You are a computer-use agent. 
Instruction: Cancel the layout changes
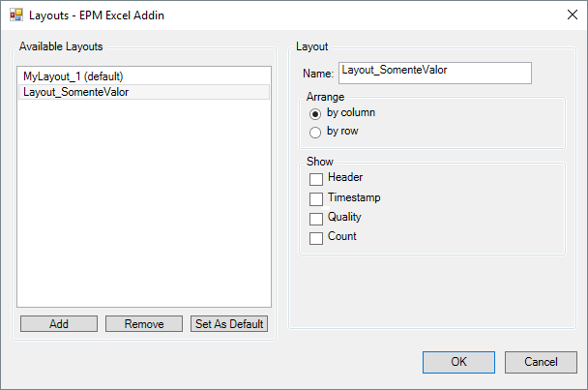(x=541, y=362)
